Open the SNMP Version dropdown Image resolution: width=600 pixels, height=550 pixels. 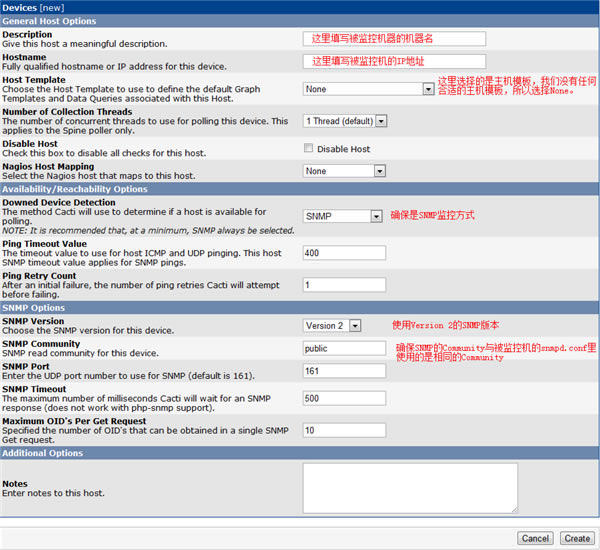(x=332, y=326)
